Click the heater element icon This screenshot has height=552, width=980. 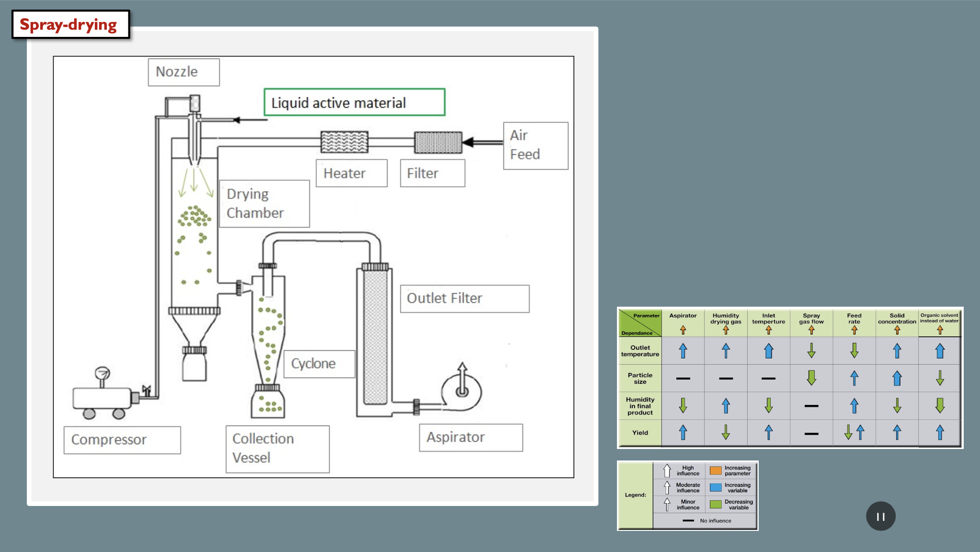344,142
